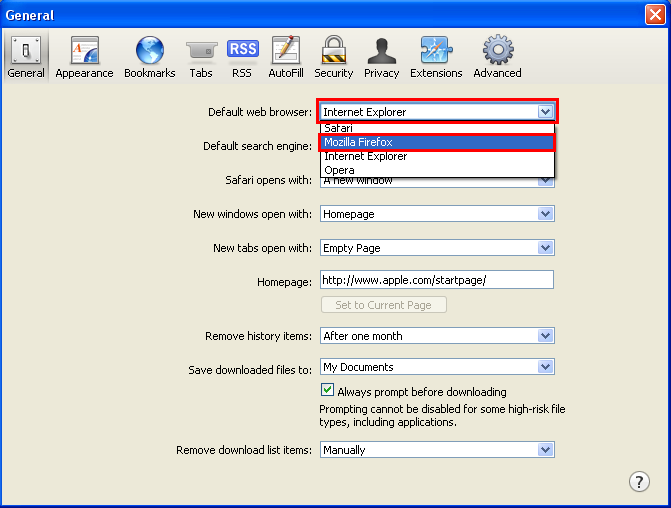The width and height of the screenshot is (671, 508).
Task: Open the Extensions preferences pane
Action: point(436,57)
